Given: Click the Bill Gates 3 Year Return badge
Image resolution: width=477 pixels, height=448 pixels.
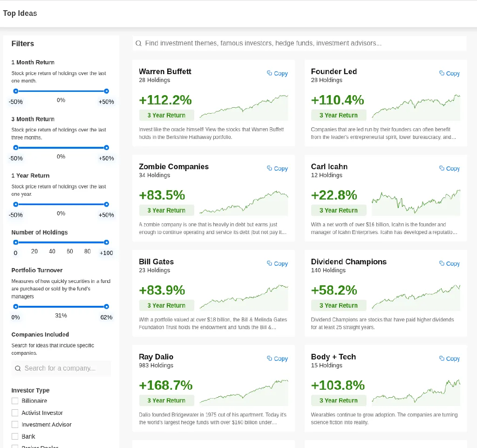Looking at the screenshot, I should click(x=166, y=305).
